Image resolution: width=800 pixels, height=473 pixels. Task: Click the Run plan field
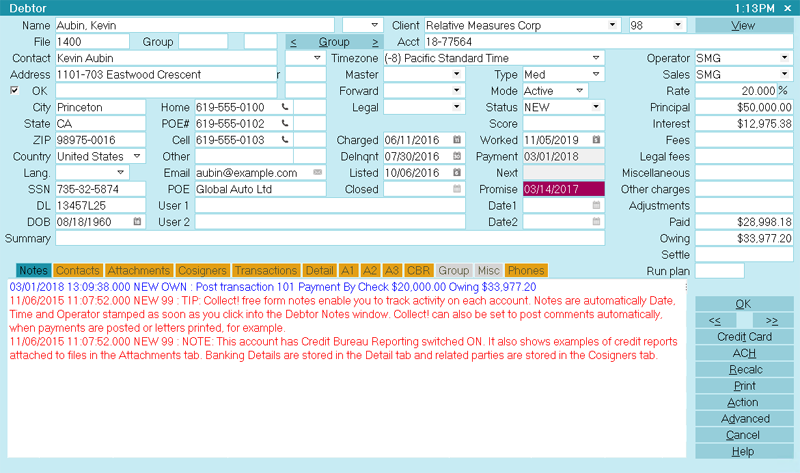pos(719,270)
